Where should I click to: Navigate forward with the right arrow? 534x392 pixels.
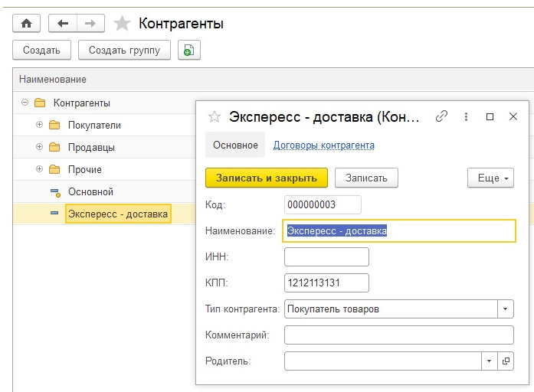click(x=90, y=23)
